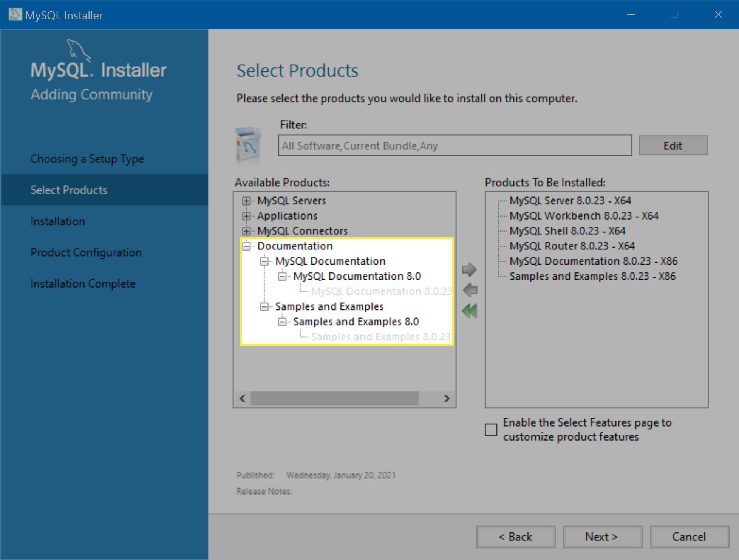
Task: Click the Edit filter button
Action: 673,145
